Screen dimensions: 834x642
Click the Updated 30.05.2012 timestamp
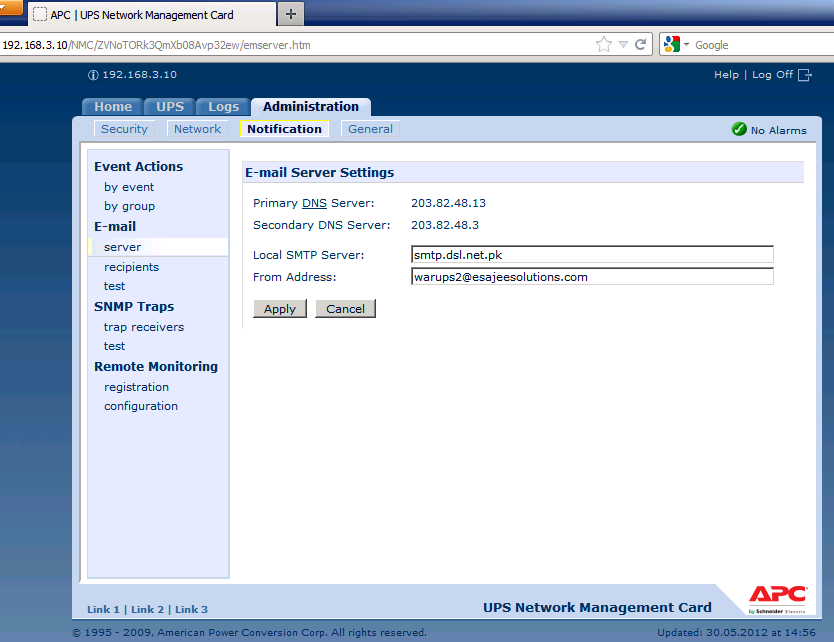coord(736,632)
